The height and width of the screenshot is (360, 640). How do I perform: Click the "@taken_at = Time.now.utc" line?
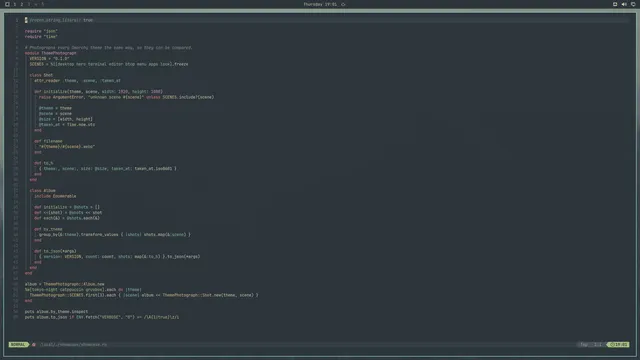point(67,125)
